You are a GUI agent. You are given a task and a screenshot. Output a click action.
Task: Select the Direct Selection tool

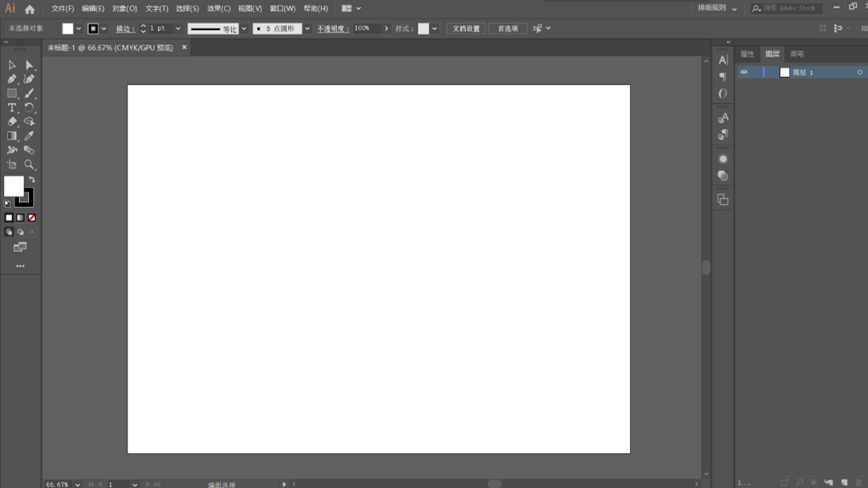(29, 65)
